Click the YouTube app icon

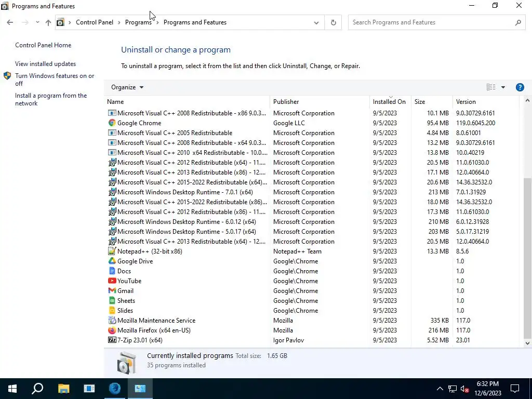point(112,281)
